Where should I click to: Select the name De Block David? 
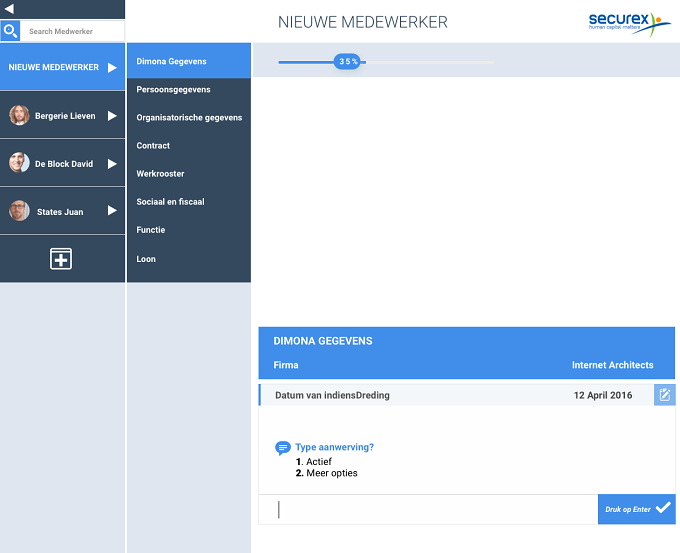click(64, 164)
